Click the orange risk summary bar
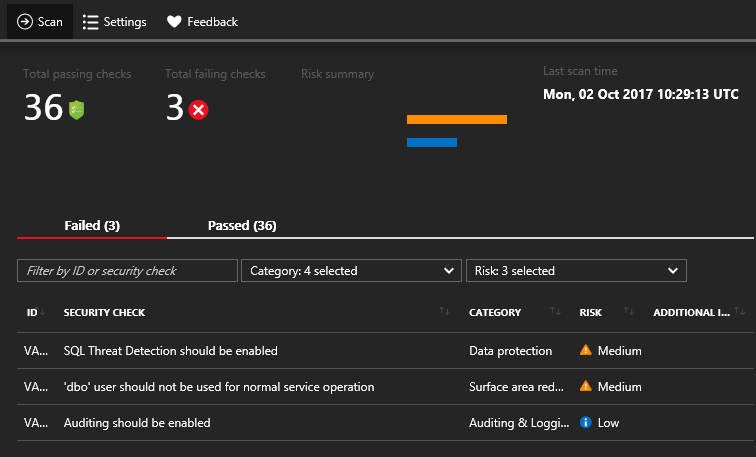 [457, 120]
